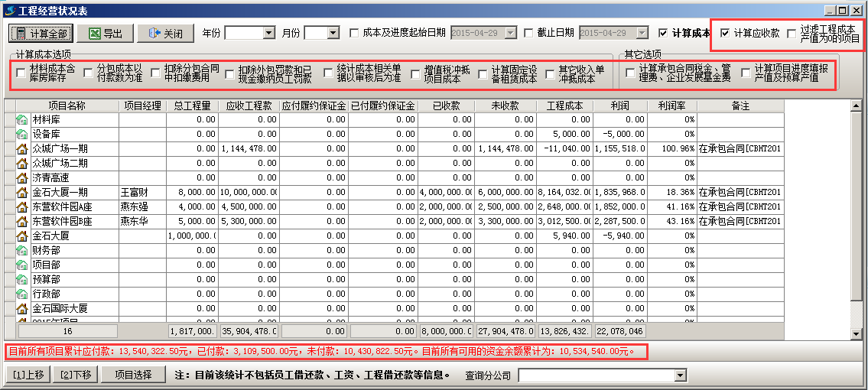Click the icon beside 金石国际大厦
868x390 pixels.
[22, 308]
